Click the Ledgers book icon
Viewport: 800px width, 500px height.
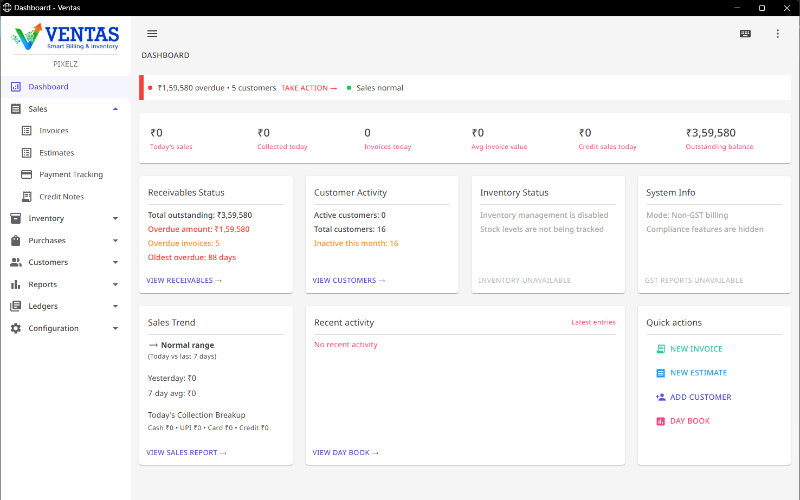(16, 306)
